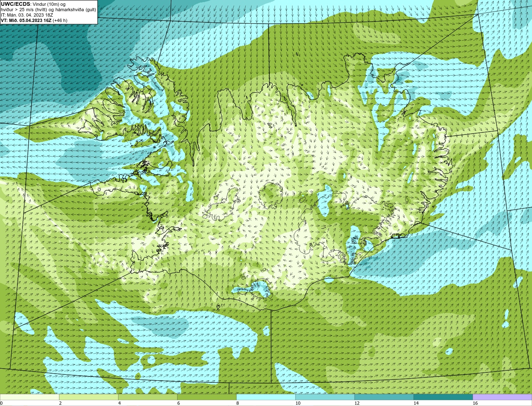Pick the purple legend swatch above 16 m/s
The width and height of the screenshot is (532, 406).
[502, 397]
